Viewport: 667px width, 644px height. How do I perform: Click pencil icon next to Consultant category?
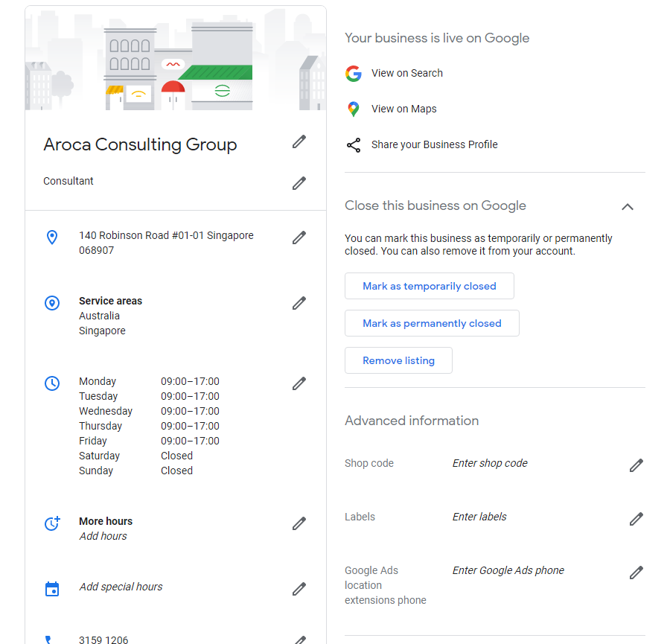tap(299, 183)
